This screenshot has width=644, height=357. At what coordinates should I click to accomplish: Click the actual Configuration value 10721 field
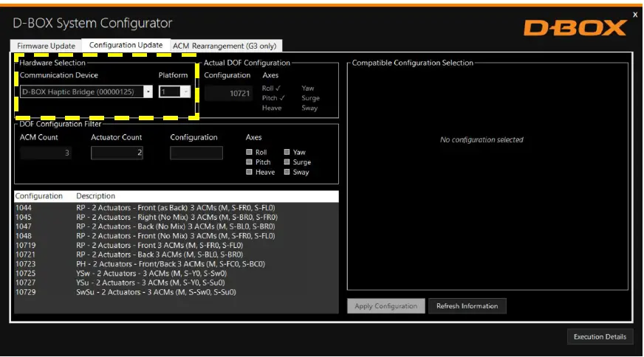228,93
